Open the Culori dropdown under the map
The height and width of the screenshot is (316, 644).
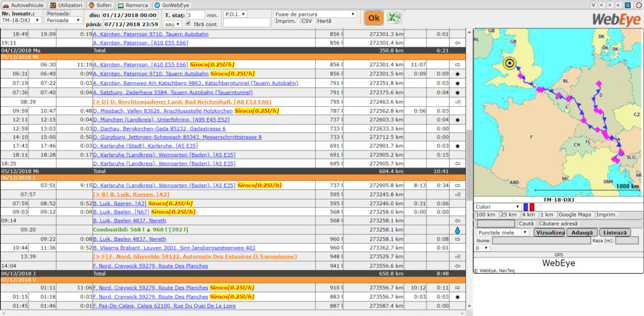(497, 206)
